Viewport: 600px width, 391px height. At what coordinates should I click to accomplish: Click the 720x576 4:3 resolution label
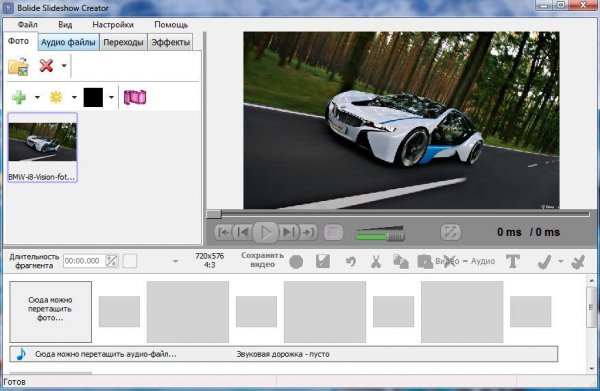[209, 260]
